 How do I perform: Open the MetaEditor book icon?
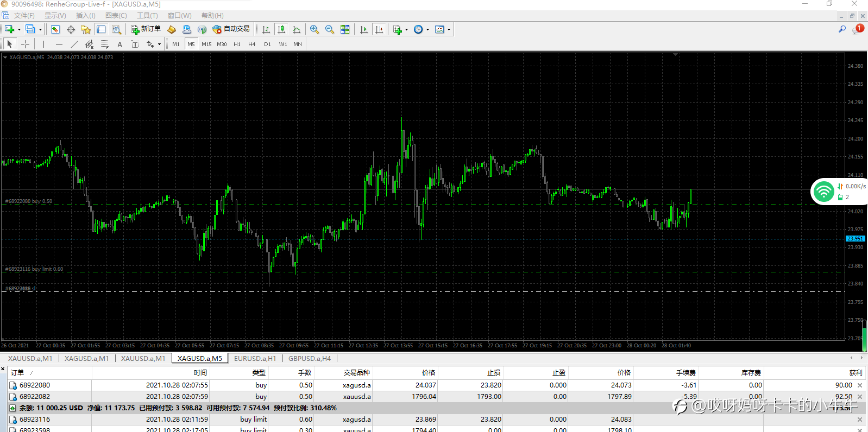172,29
